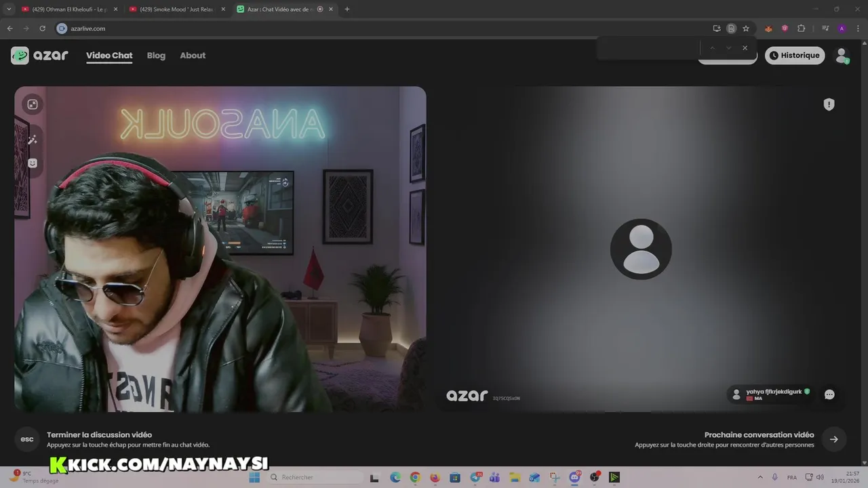Bookmark this page with star icon
868x488 pixels.
tap(746, 28)
